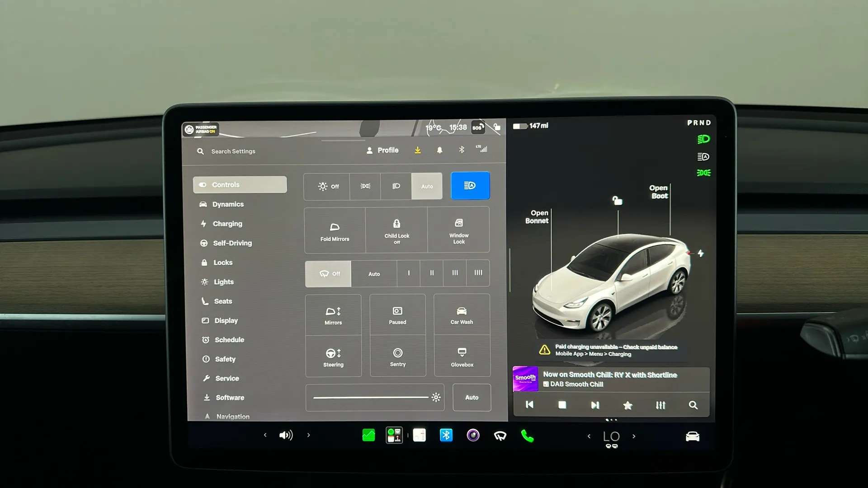Tap Open Boot label
This screenshot has height=488, width=868.
click(x=659, y=192)
